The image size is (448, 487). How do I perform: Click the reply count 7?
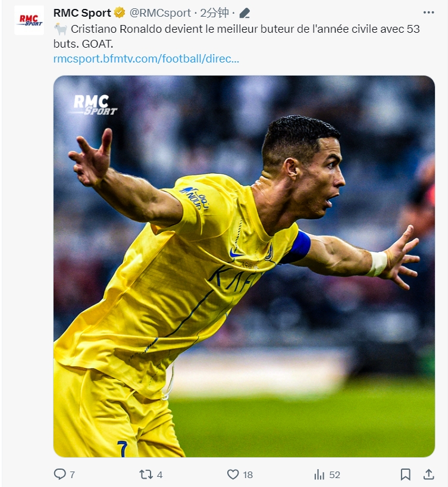(72, 474)
